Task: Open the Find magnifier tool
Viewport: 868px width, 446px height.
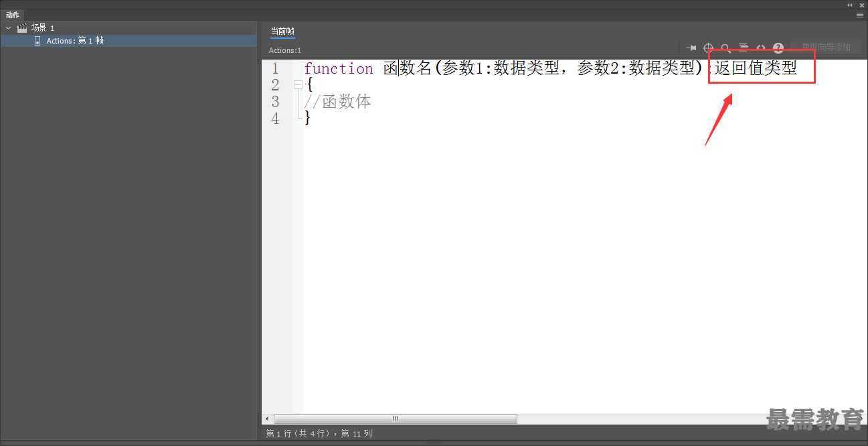Action: tap(725, 48)
